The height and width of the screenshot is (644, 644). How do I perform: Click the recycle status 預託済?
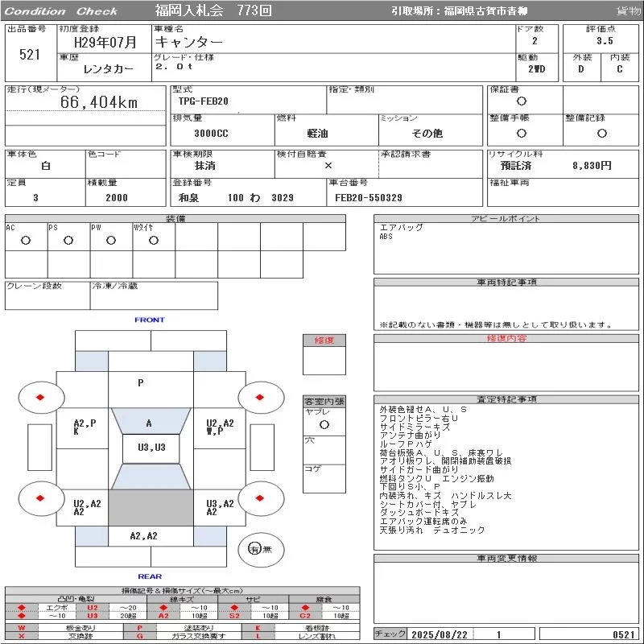516,166
